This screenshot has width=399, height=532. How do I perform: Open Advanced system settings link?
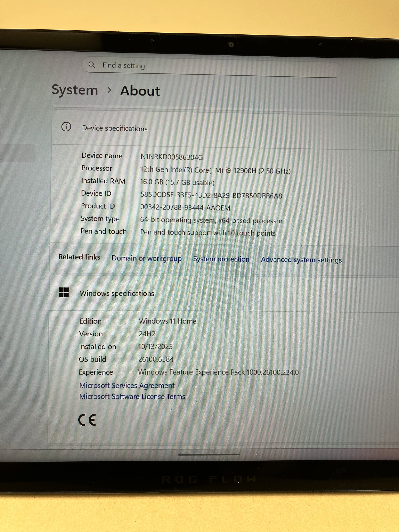pyautogui.click(x=301, y=260)
